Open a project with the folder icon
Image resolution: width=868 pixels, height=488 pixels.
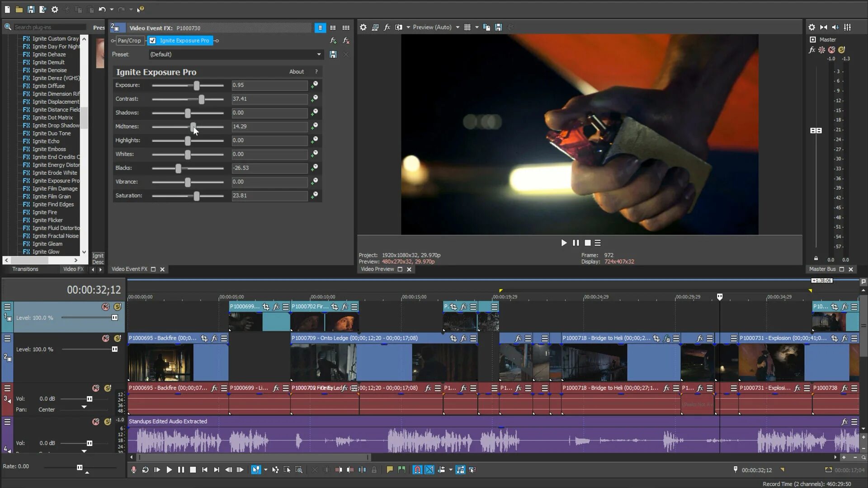tap(19, 9)
